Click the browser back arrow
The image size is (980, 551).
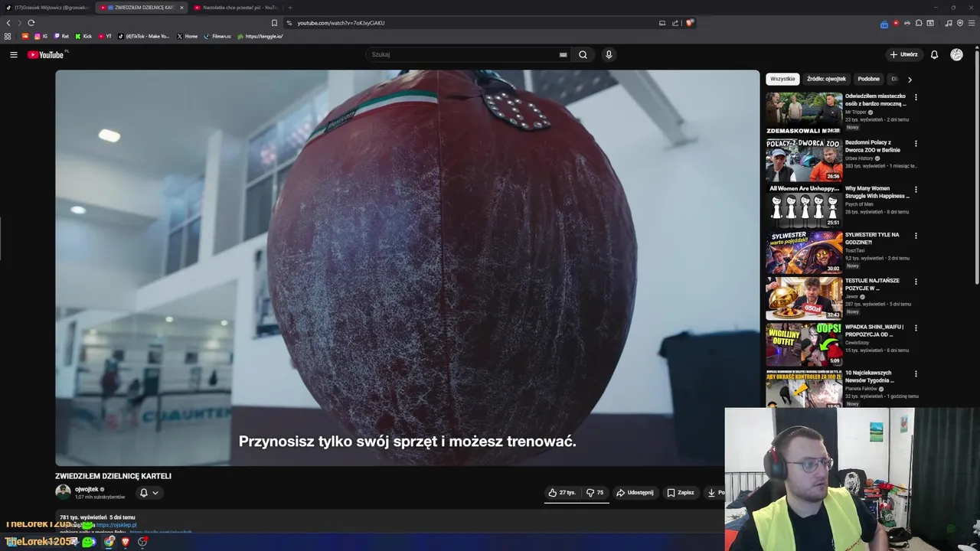8,23
